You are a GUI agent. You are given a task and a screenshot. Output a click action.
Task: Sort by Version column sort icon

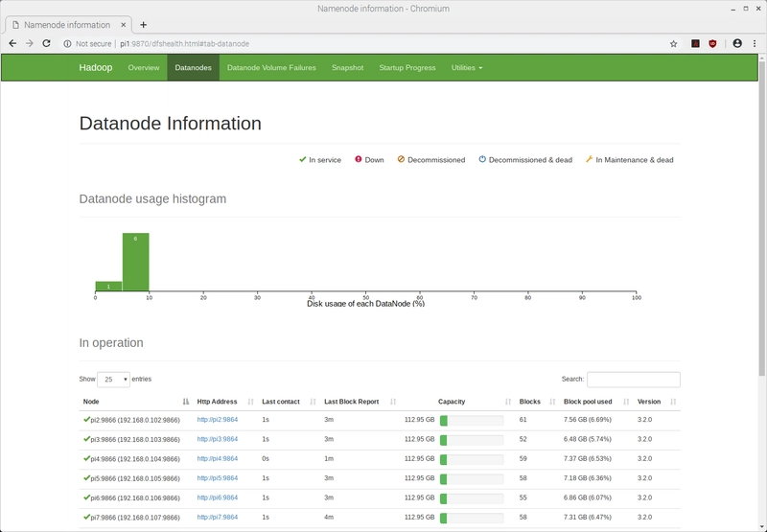673,402
